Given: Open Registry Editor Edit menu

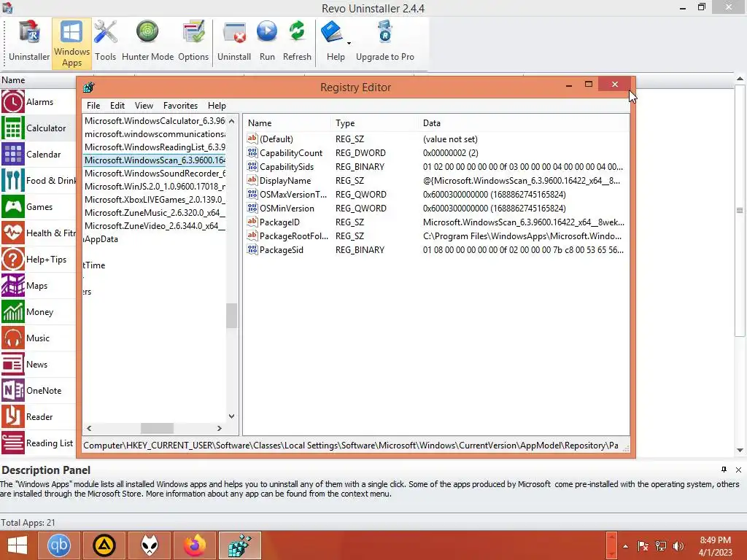Looking at the screenshot, I should tap(117, 106).
